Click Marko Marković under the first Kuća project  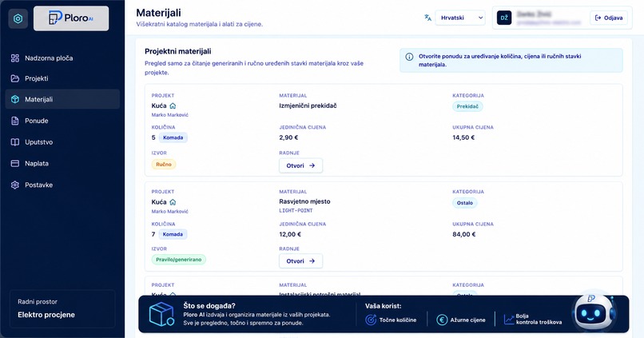(x=170, y=115)
